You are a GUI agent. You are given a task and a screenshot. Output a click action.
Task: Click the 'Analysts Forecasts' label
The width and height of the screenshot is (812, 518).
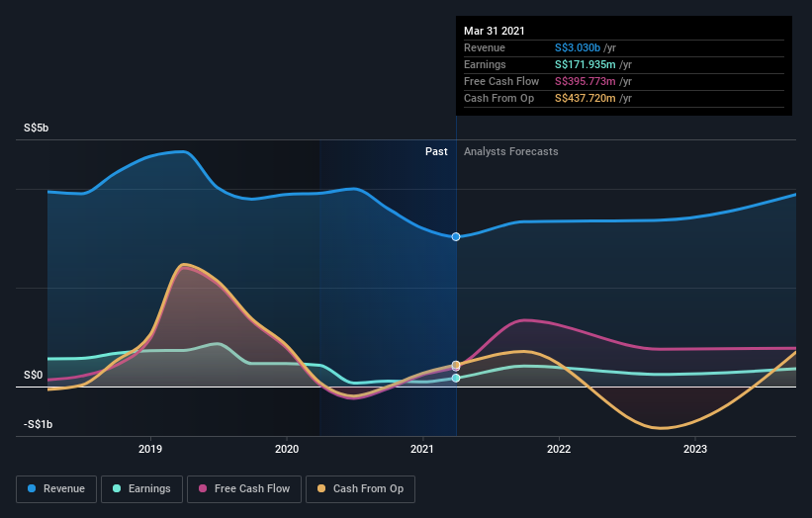point(511,151)
